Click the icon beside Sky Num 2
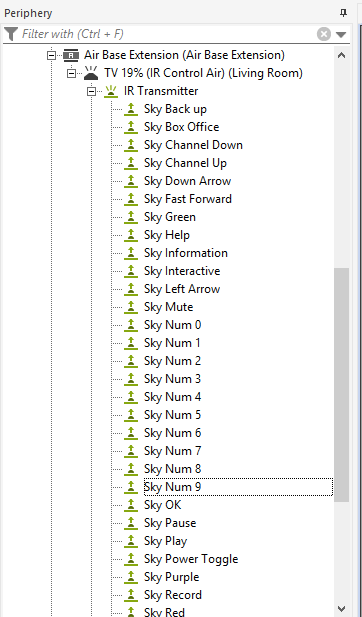362x617 pixels. tap(131, 361)
